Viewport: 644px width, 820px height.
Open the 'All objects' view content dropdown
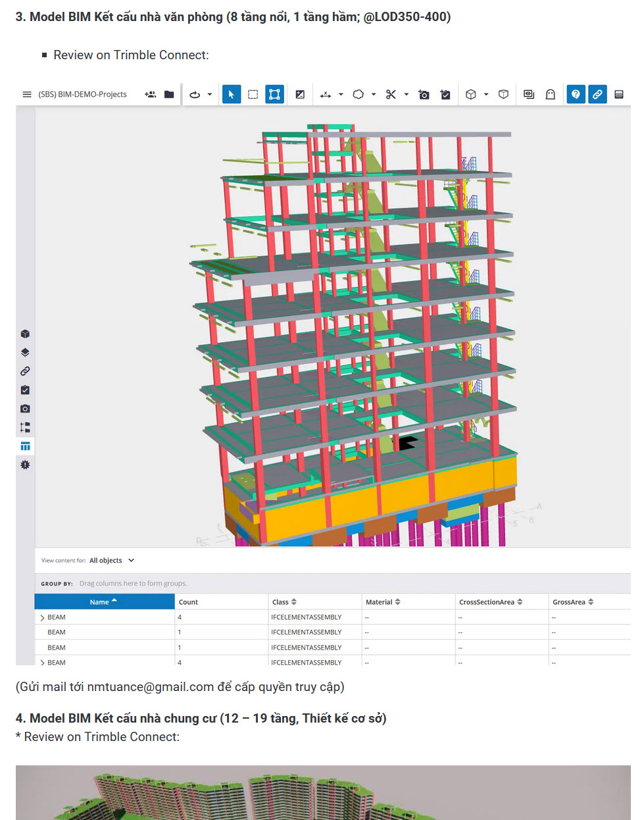click(112, 560)
